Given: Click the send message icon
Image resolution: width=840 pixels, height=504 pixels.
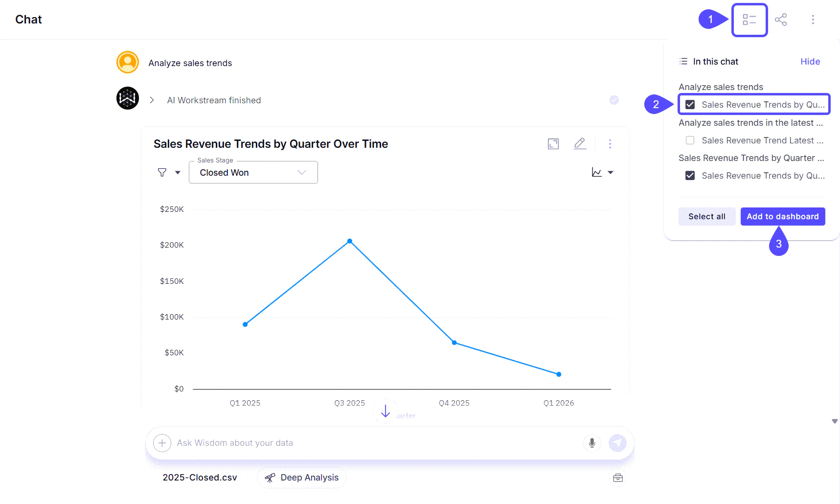Looking at the screenshot, I should tap(618, 442).
